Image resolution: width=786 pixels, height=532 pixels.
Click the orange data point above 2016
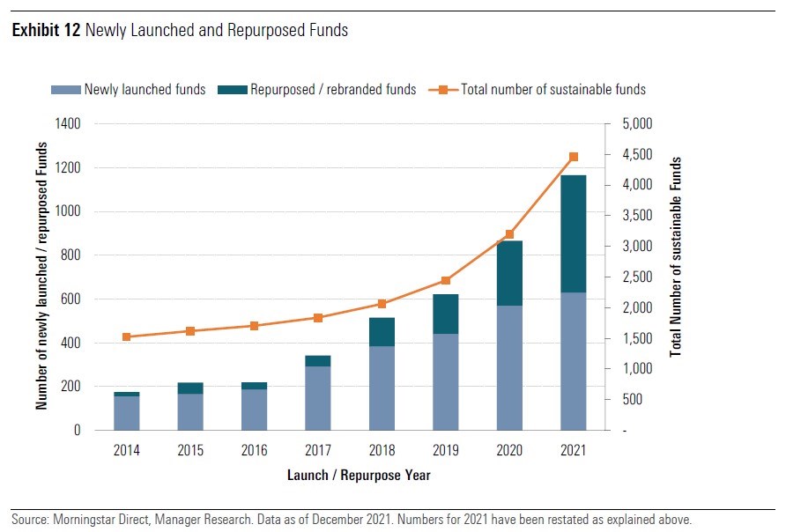point(254,326)
